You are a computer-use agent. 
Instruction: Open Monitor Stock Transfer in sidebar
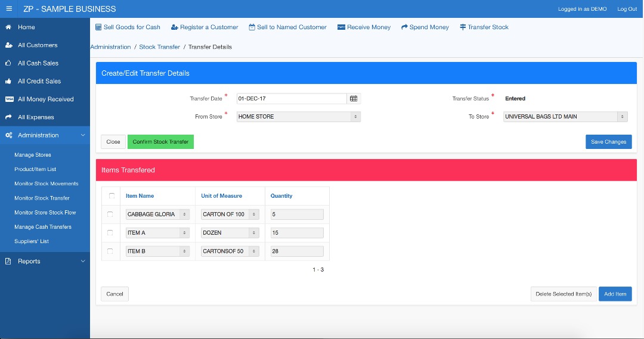[x=42, y=198]
